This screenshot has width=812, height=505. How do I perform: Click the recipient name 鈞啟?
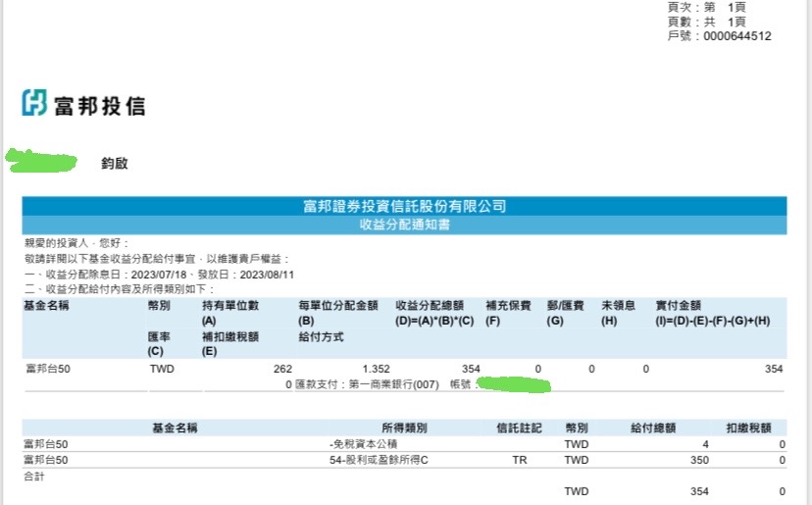click(x=115, y=164)
